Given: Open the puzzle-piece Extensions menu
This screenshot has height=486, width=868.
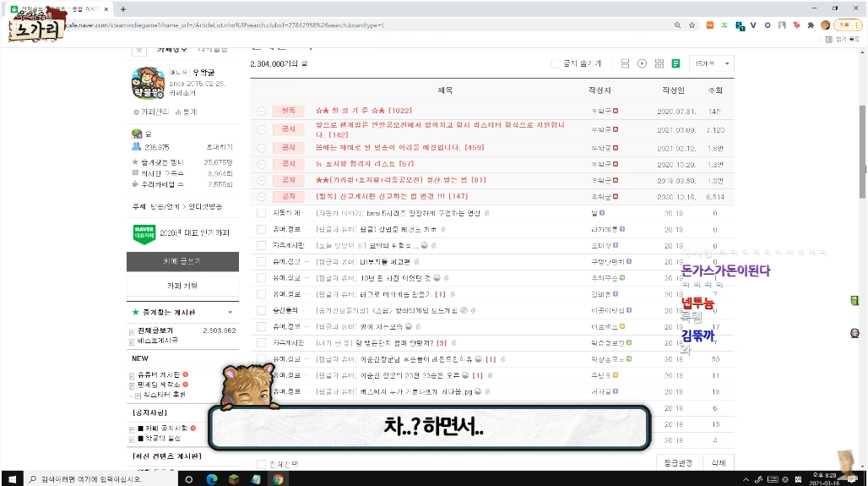Looking at the screenshot, I should [x=811, y=25].
